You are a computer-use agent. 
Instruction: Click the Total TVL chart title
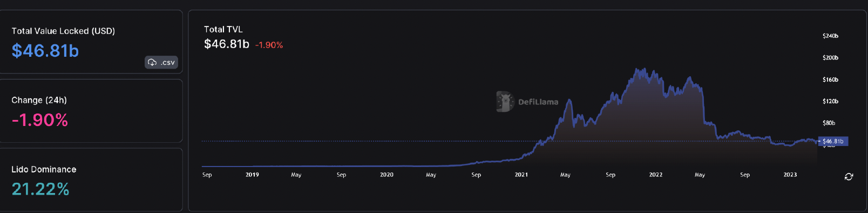click(x=223, y=29)
